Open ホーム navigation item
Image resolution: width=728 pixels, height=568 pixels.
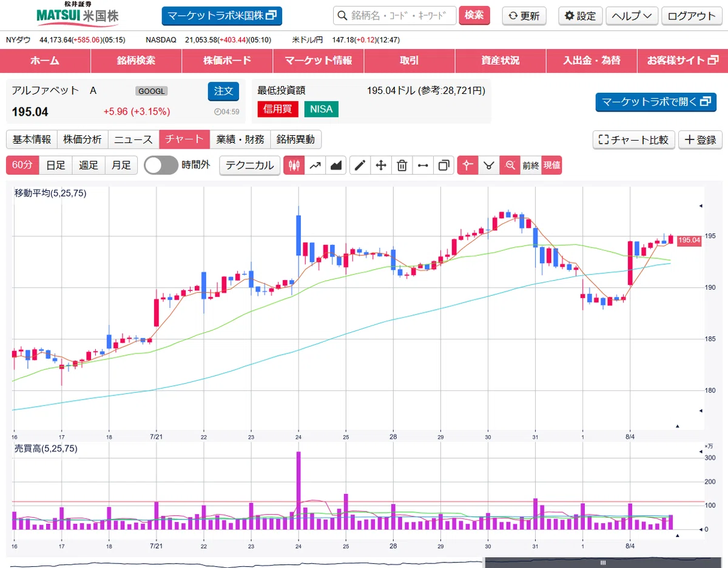[x=45, y=61]
